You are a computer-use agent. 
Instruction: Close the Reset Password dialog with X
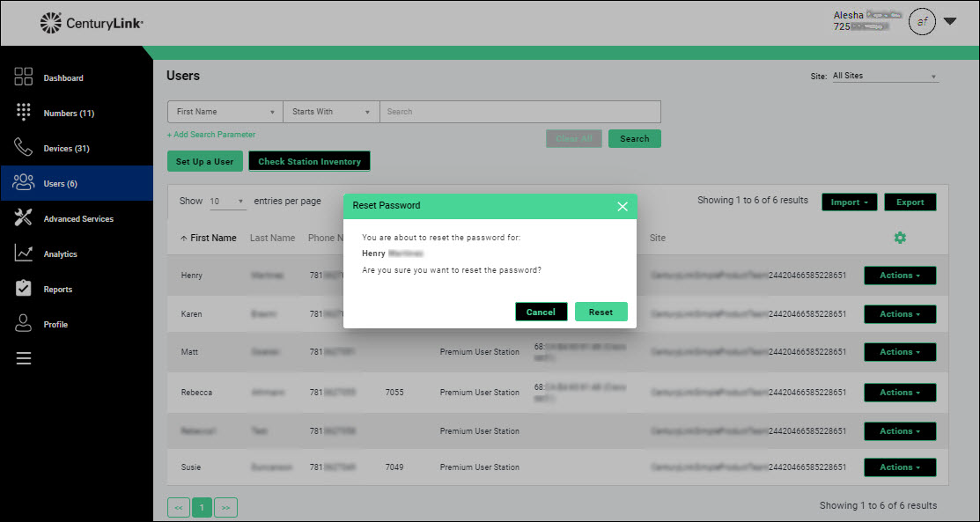pyautogui.click(x=623, y=206)
